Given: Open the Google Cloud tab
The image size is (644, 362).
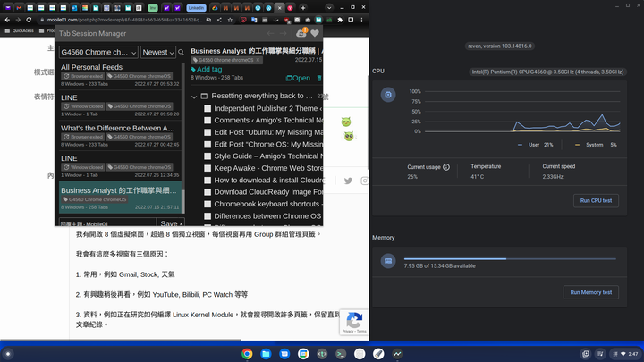Looking at the screenshot, I should click(215, 8).
